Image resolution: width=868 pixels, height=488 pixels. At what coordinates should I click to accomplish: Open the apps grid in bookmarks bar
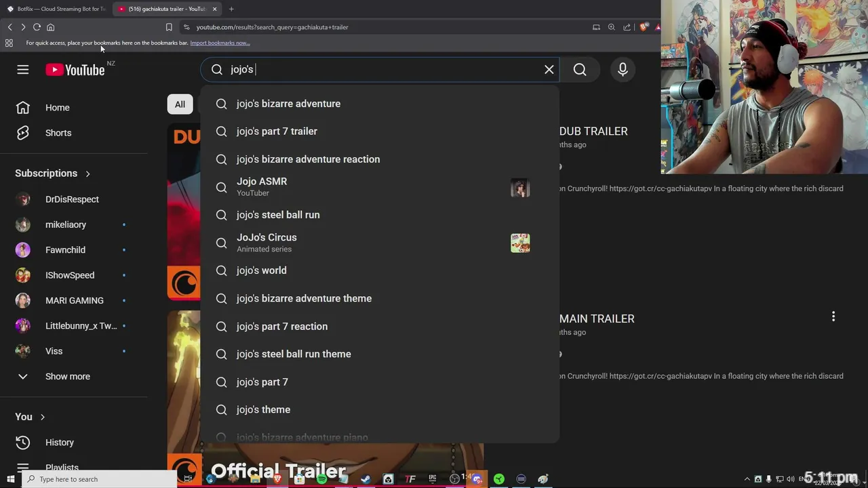[x=9, y=43]
